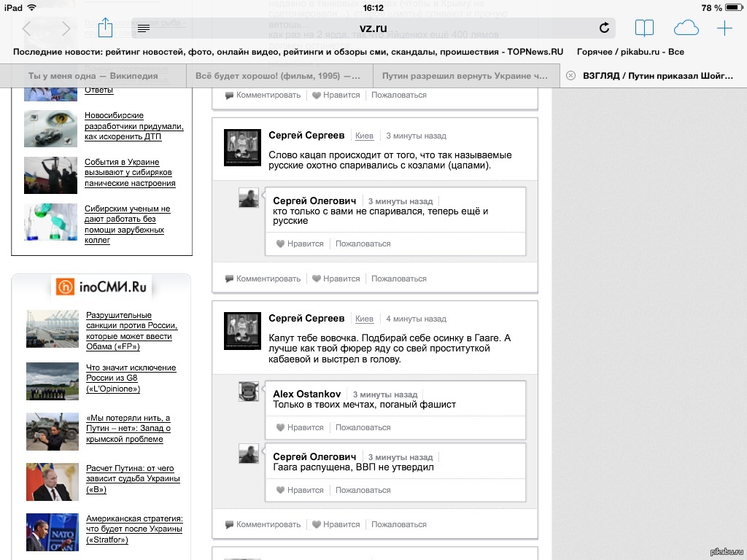Open Сергей Сергеев avatar on 4 минуты назад comment
This screenshot has width=747, height=560.
tap(242, 331)
